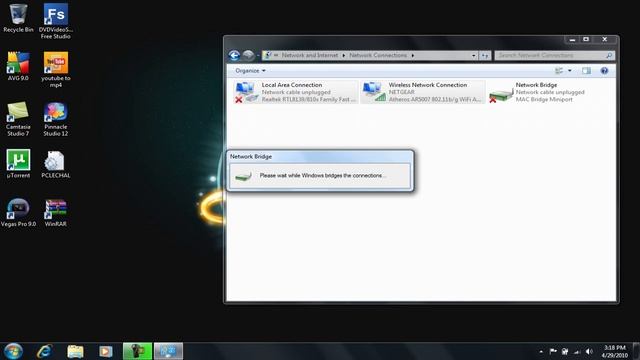Expand the Network Connections breadcrumb arrow
Screen dimensions: 640x360
413,56
